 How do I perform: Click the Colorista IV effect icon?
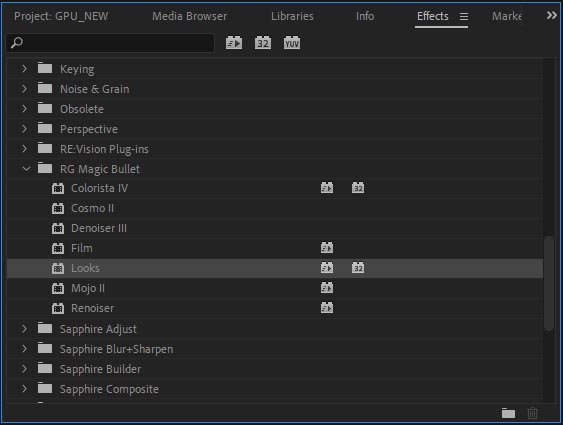pyautogui.click(x=58, y=188)
